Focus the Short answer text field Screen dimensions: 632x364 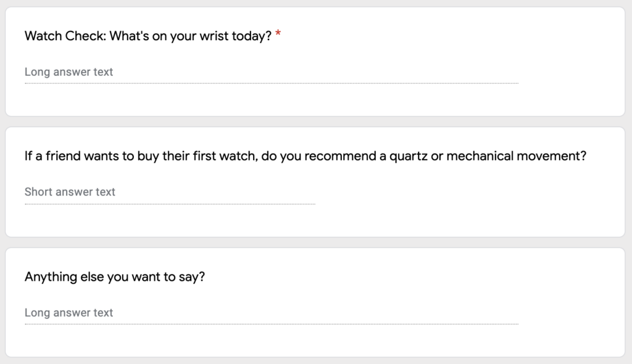tap(170, 192)
